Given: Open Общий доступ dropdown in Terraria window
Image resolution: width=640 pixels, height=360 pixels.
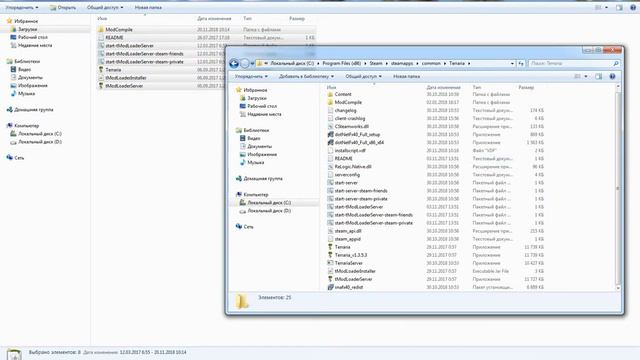Looking at the screenshot, I should point(363,76).
